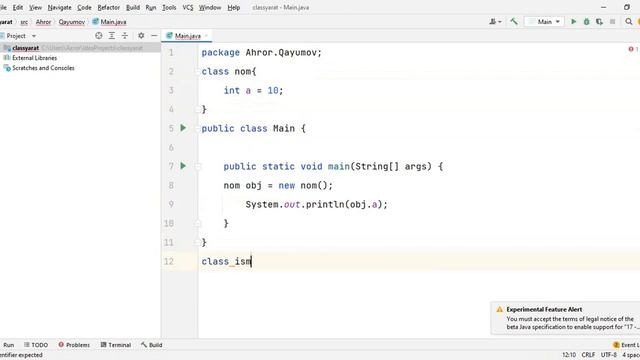
Task: Click 'int a = 10;' on line 3
Action: [x=253, y=91]
